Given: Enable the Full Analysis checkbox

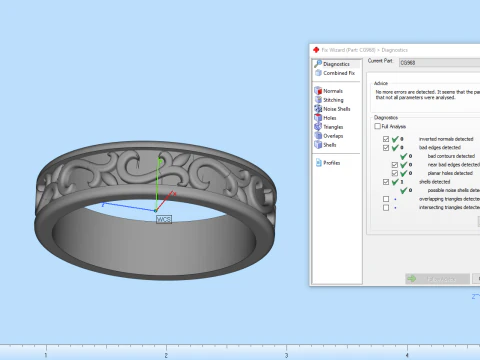Looking at the screenshot, I should coord(377,126).
